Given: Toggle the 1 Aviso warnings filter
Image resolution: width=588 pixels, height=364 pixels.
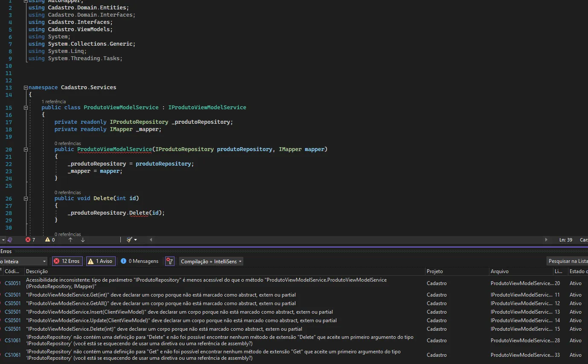Looking at the screenshot, I should 101,261.
